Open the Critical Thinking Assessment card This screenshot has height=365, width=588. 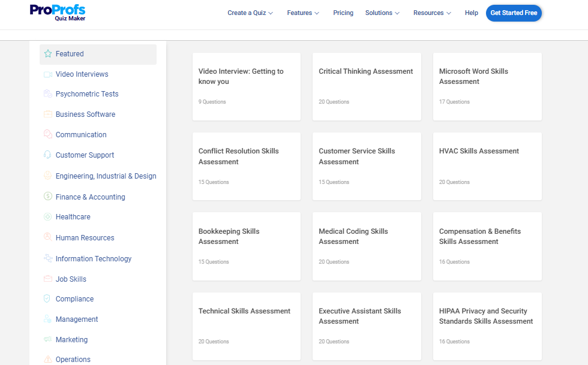(x=367, y=86)
